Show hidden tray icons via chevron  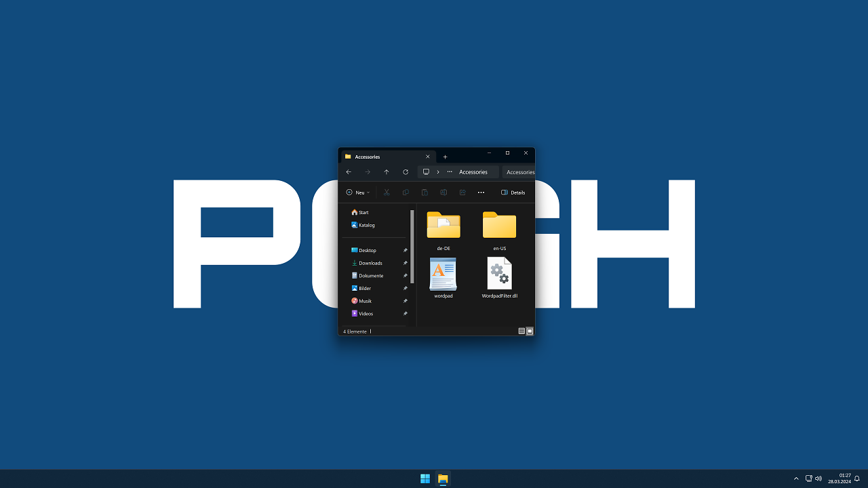coord(796,479)
